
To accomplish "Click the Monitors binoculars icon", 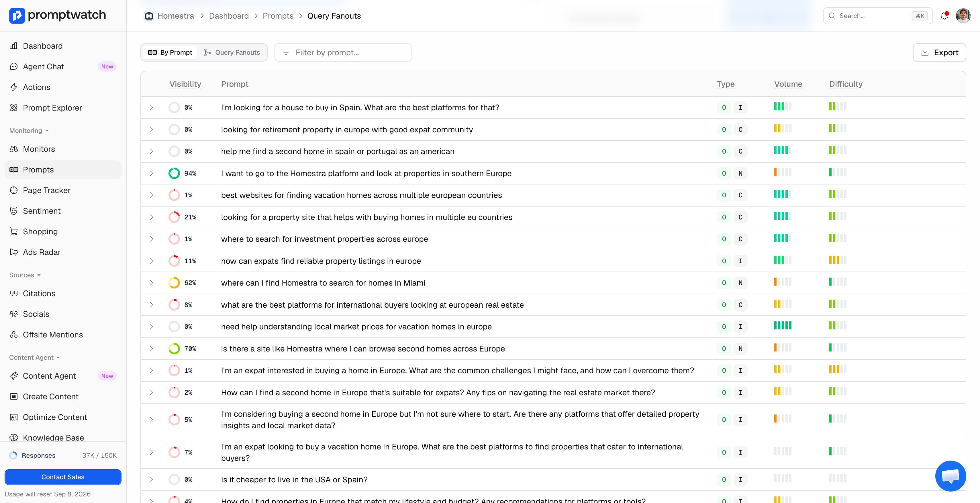I will coord(14,149).
